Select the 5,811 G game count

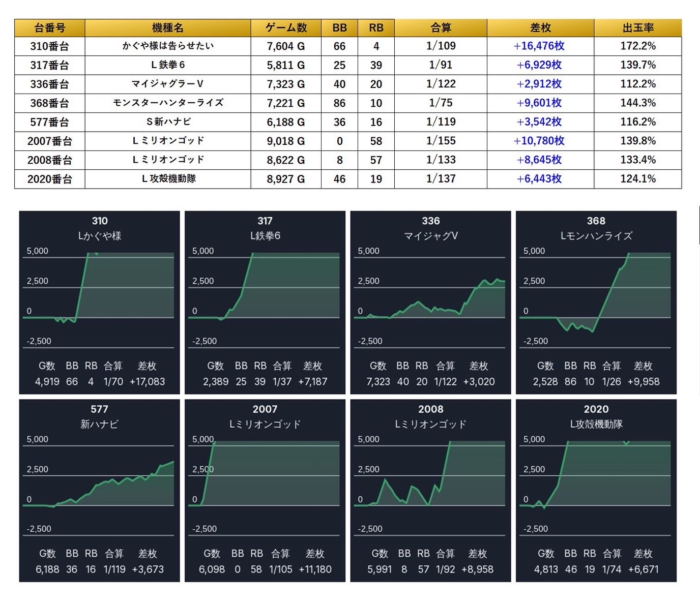tap(286, 65)
